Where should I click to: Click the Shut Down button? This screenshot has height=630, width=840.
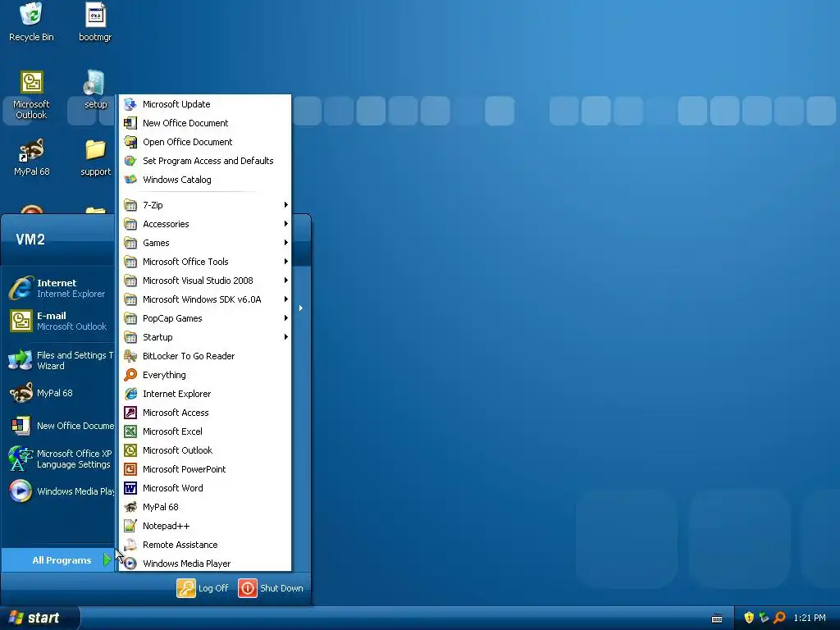pyautogui.click(x=271, y=588)
